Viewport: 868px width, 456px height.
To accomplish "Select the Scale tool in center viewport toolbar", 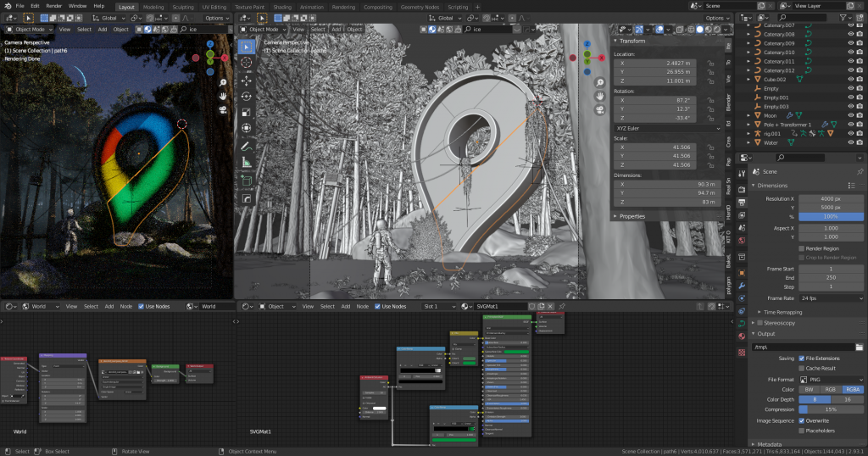I will tap(247, 113).
